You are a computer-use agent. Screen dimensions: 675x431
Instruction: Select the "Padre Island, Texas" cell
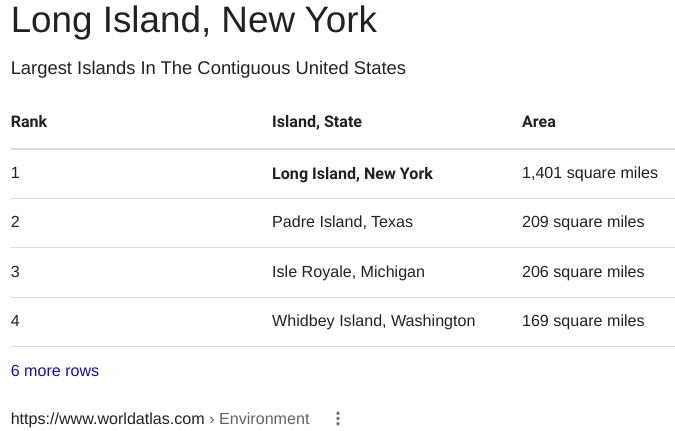coord(342,222)
